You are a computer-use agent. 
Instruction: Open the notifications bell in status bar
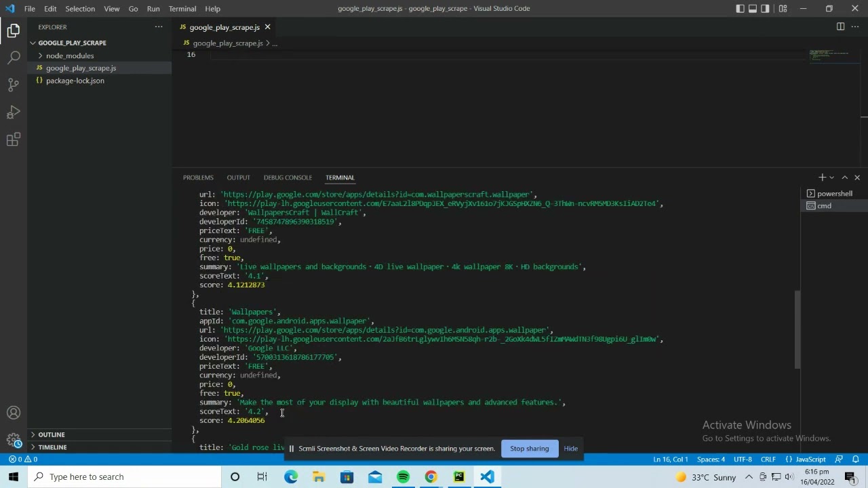pyautogui.click(x=855, y=460)
